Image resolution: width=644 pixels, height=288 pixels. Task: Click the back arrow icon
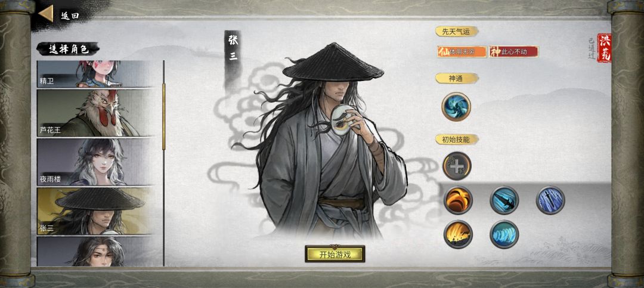click(x=46, y=14)
